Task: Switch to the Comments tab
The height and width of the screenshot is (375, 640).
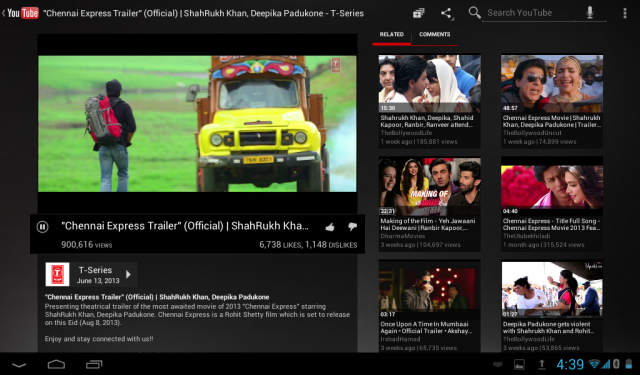Action: (x=435, y=34)
